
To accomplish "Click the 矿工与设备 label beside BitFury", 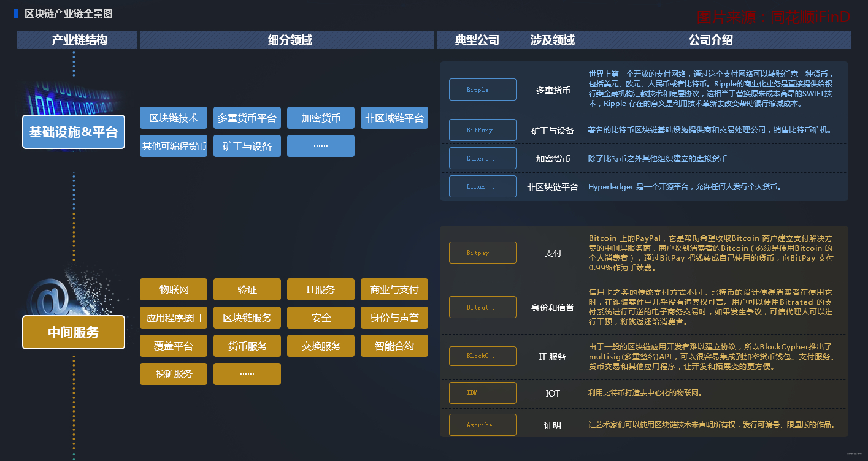I will tap(553, 131).
